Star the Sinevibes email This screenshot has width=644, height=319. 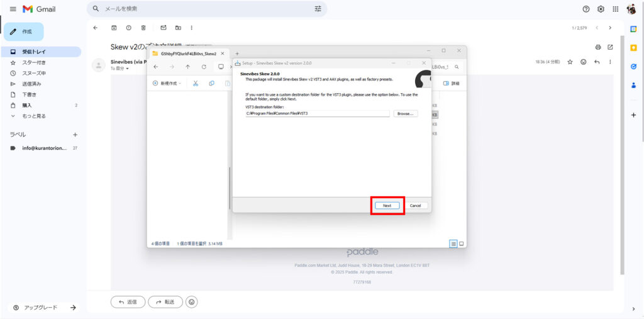coord(570,62)
